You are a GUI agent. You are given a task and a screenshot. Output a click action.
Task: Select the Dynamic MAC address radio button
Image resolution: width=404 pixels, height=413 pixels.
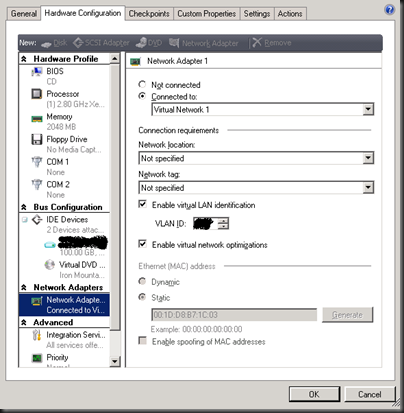[142, 281]
